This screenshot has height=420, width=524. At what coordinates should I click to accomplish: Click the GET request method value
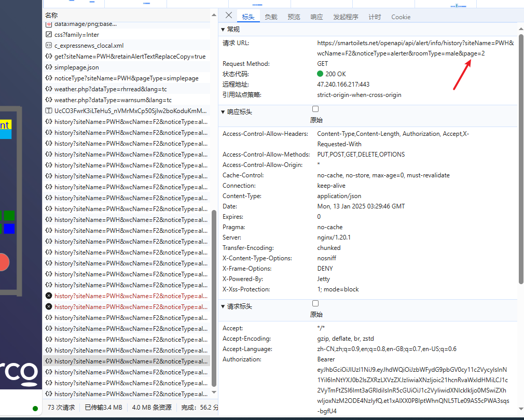(x=323, y=64)
